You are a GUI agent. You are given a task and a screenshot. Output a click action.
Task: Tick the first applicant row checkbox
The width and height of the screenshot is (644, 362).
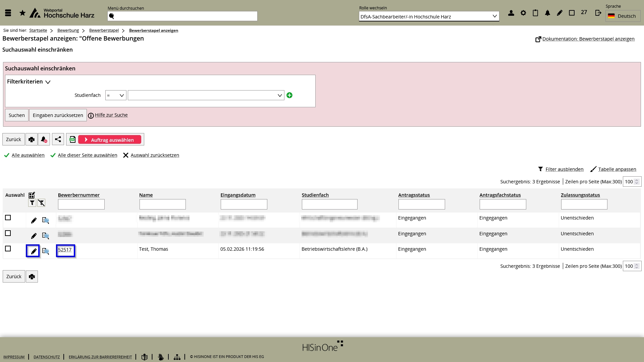coord(8,218)
